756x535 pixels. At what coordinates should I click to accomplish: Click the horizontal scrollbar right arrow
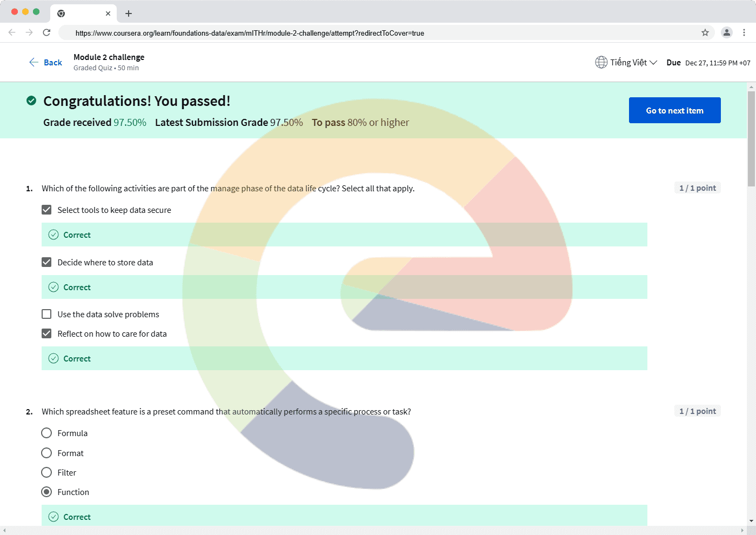742,530
